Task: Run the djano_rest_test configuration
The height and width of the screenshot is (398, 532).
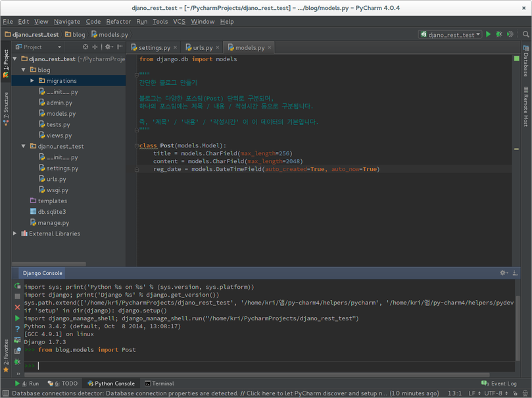Action: click(x=488, y=34)
